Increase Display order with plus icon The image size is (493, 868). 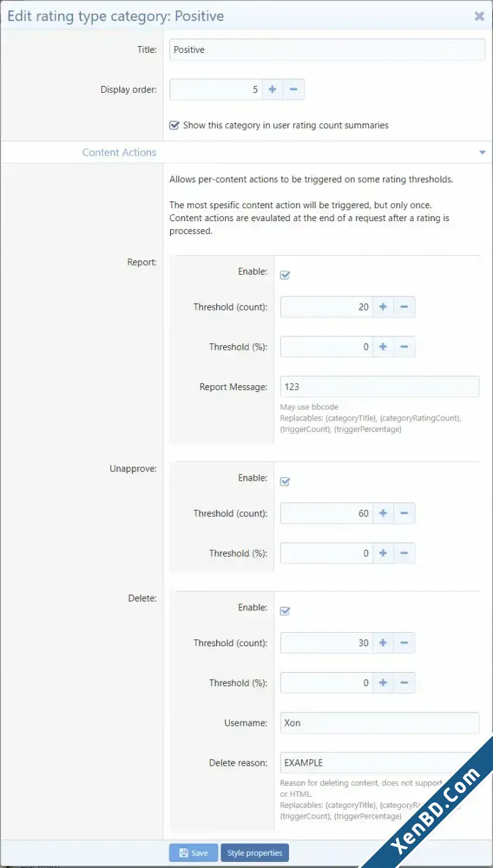(x=273, y=90)
